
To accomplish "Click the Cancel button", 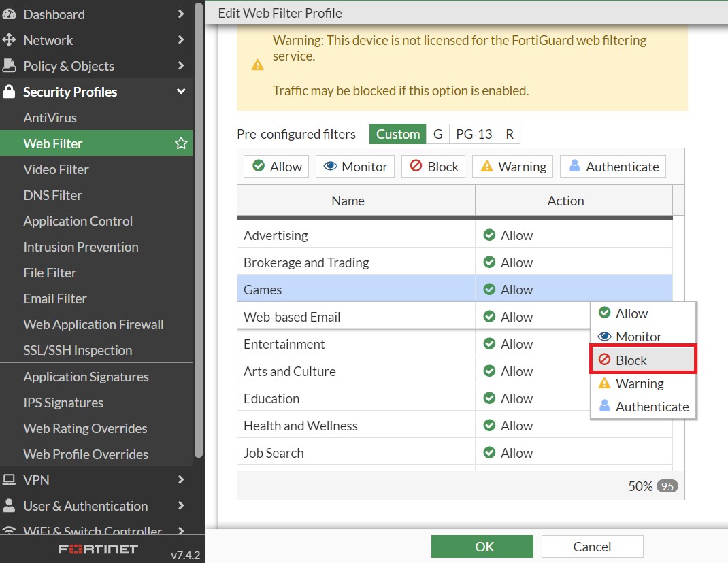I will click(x=592, y=546).
